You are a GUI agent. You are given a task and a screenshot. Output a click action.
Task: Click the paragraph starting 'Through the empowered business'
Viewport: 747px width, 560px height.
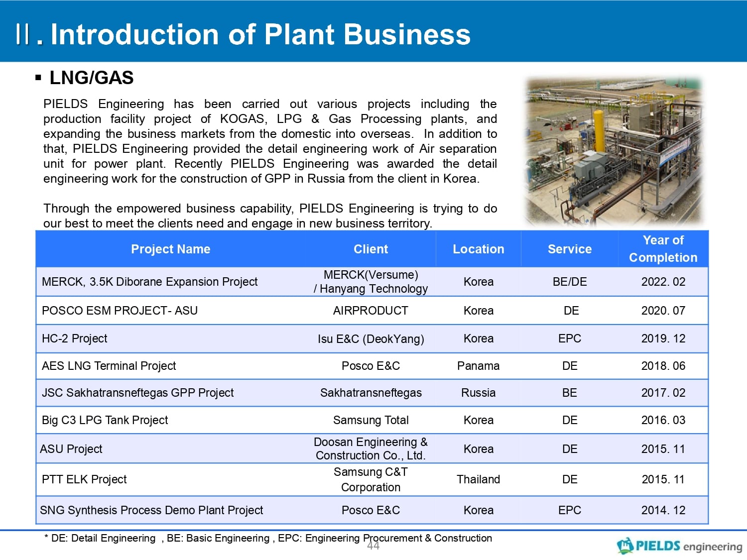coord(270,216)
